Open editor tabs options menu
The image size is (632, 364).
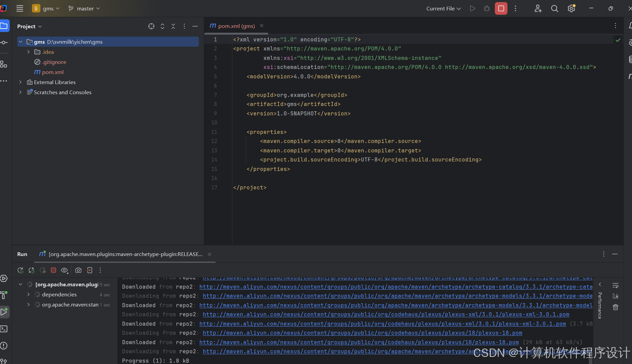click(x=616, y=26)
